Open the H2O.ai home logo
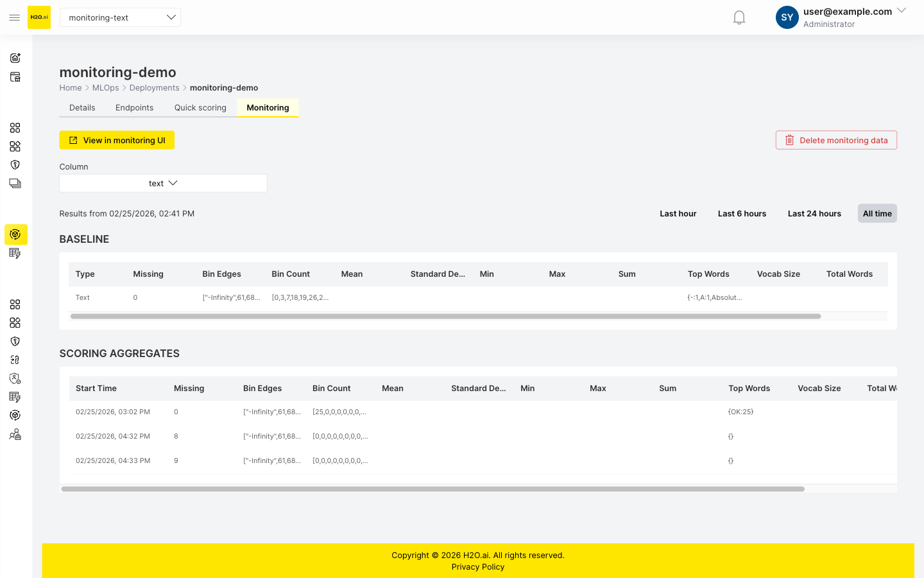The height and width of the screenshot is (578, 924). 38,17
